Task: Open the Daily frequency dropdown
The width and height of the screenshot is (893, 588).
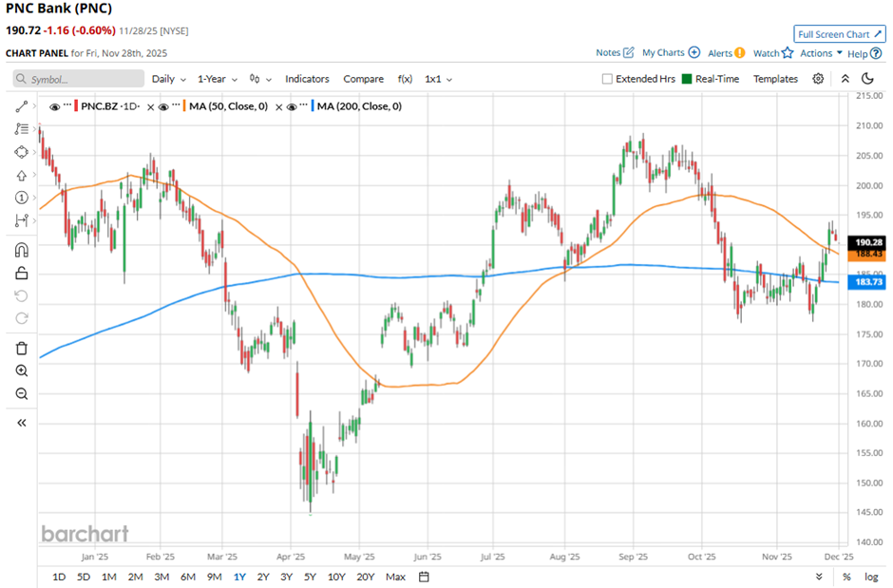Action: pos(169,79)
